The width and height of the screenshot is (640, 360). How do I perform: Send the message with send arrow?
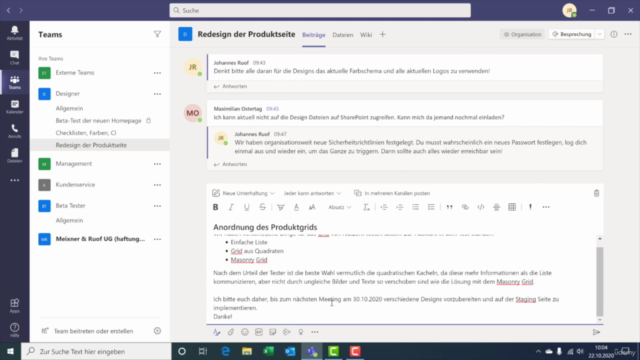point(596,332)
